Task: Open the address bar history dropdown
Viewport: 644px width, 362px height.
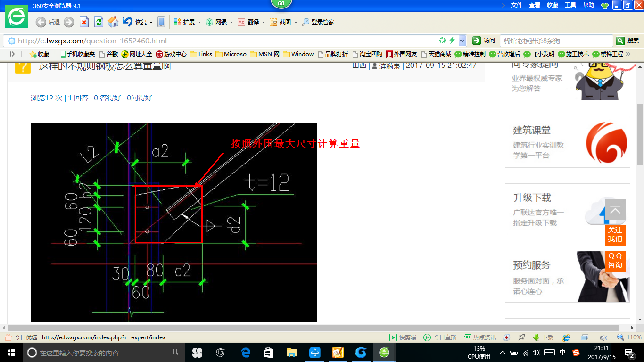Action: coord(462,41)
